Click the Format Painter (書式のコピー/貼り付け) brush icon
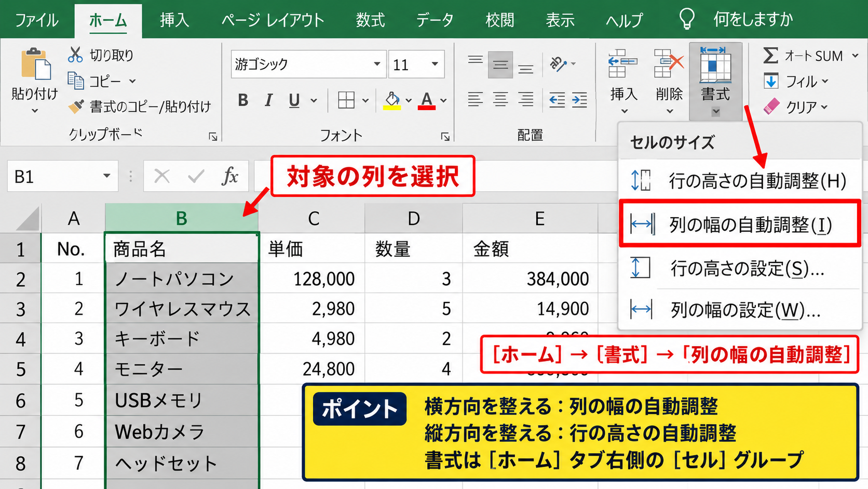Image resolution: width=868 pixels, height=489 pixels. click(76, 107)
